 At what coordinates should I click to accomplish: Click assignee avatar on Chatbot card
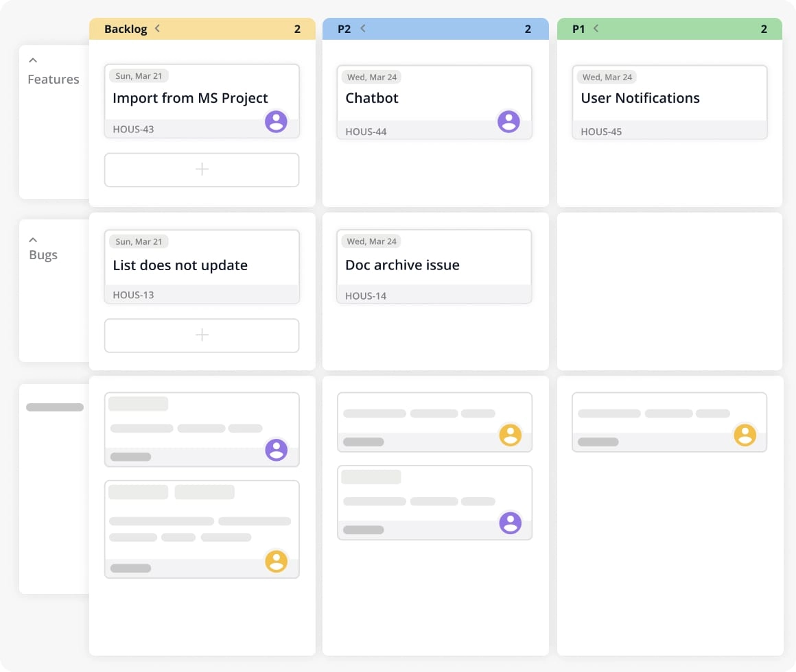(x=509, y=121)
